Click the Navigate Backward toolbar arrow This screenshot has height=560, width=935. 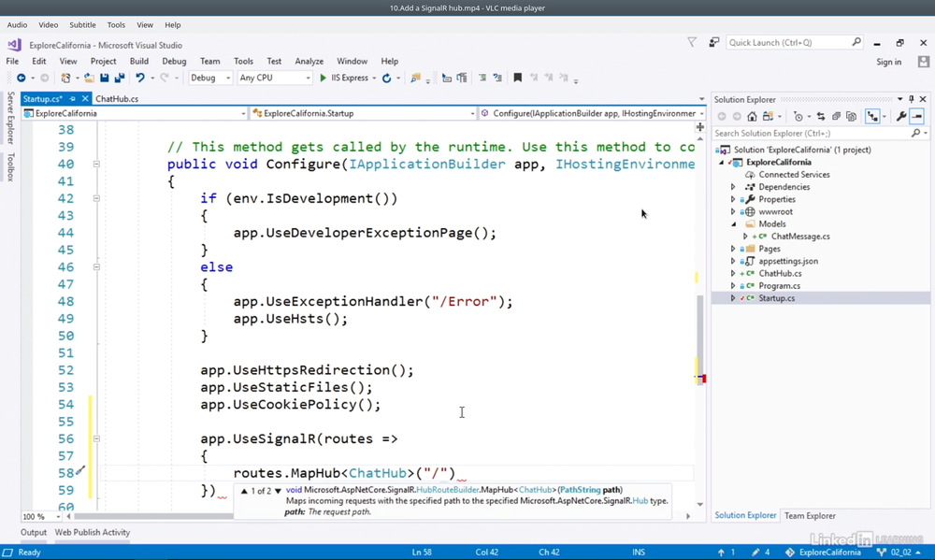pyautogui.click(x=21, y=79)
